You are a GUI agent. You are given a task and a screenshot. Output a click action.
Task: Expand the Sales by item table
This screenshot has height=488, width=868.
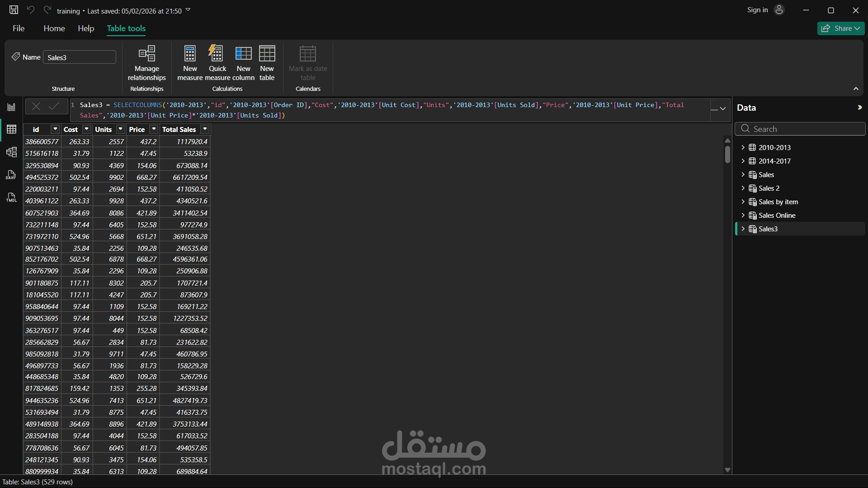(x=743, y=202)
